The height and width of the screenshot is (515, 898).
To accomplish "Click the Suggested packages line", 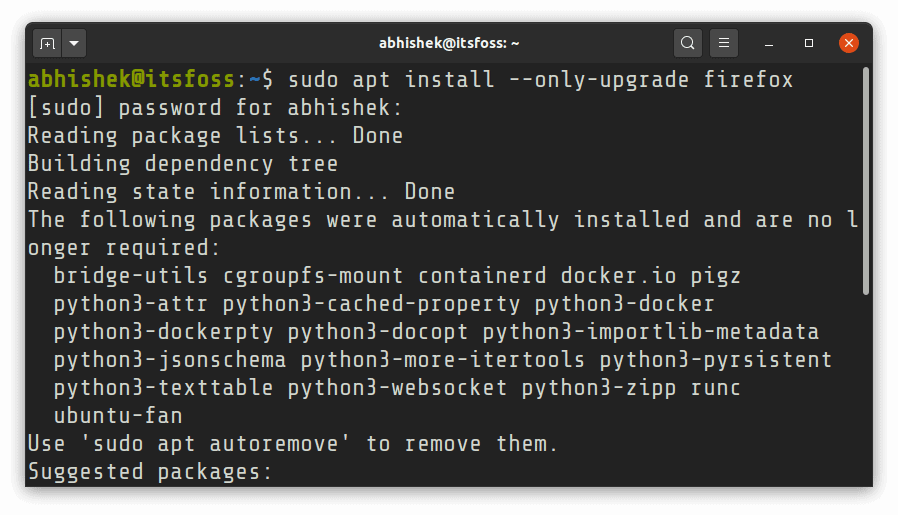I will pyautogui.click(x=150, y=471).
